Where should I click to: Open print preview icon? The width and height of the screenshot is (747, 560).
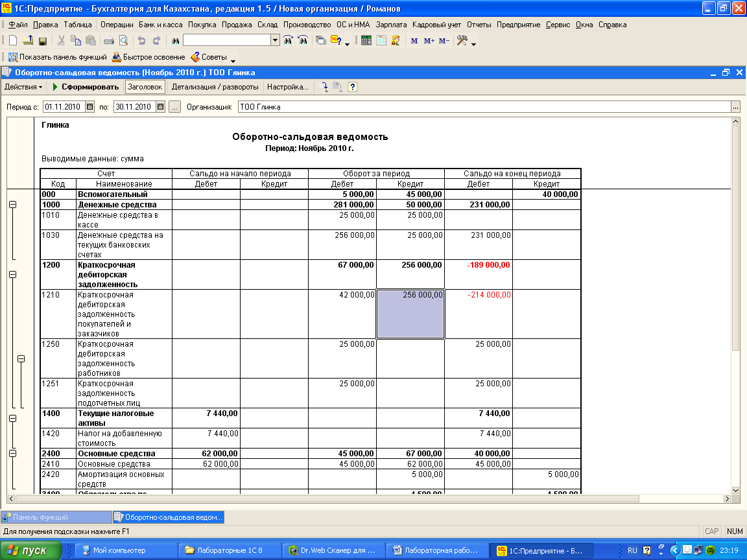123,41
